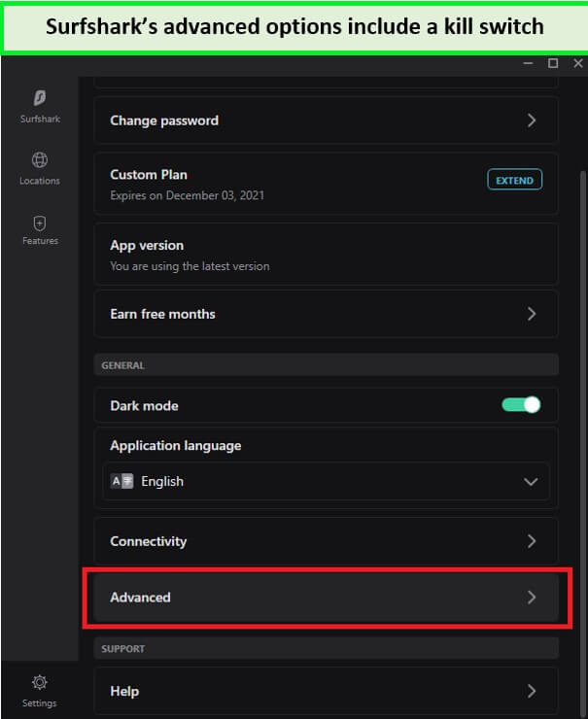This screenshot has height=719, width=588.
Task: Click the GENERAL section header
Action: coord(122,365)
